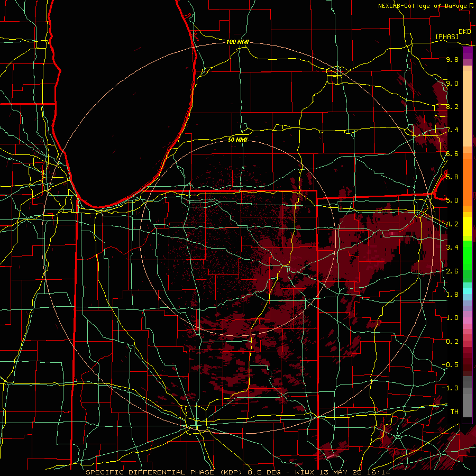Click the DKD label above the color scale

[x=464, y=32]
